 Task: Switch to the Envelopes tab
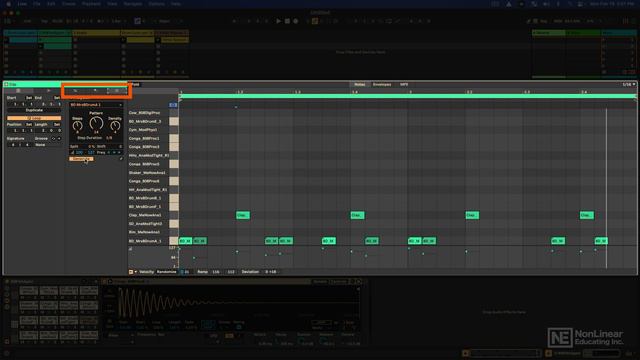[382, 84]
